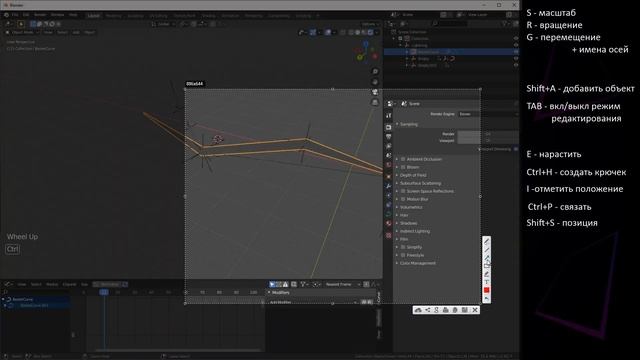Open the File menu
The width and height of the screenshot is (640, 360).
15,15
